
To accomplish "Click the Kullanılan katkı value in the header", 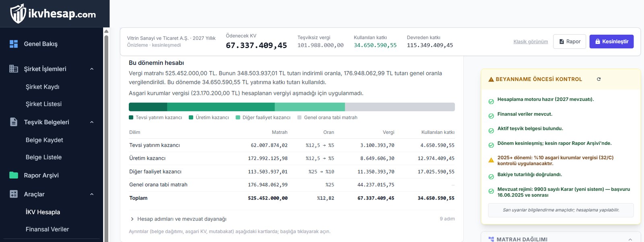I will click(375, 45).
